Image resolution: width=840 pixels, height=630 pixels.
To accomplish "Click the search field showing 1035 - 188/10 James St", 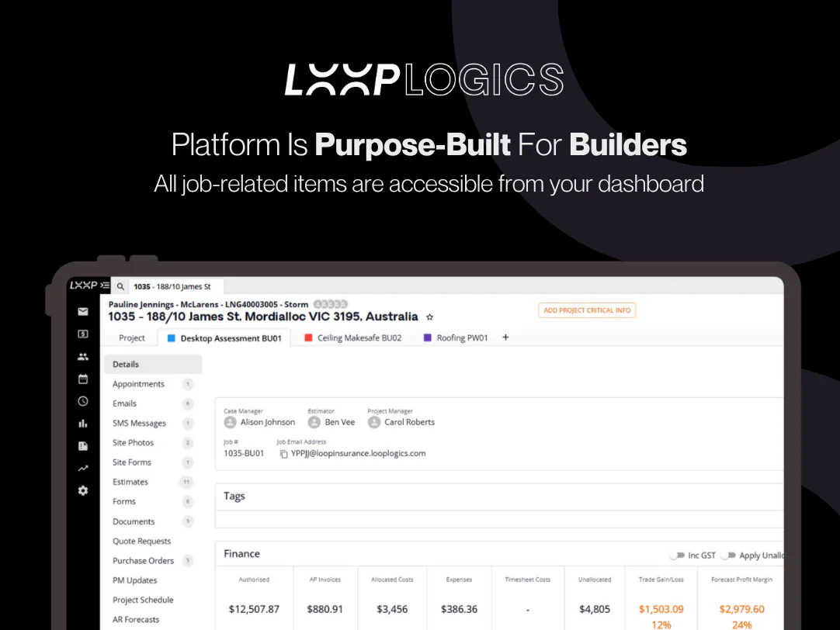I will 177,286.
